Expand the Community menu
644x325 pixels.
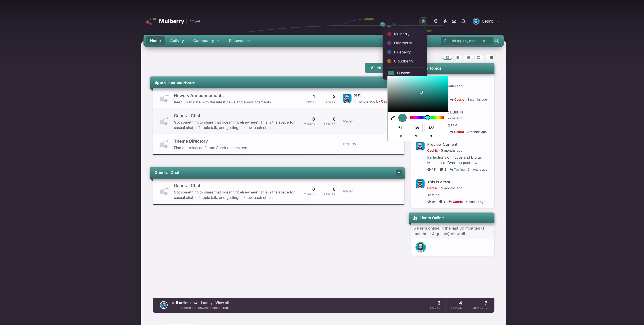206,41
